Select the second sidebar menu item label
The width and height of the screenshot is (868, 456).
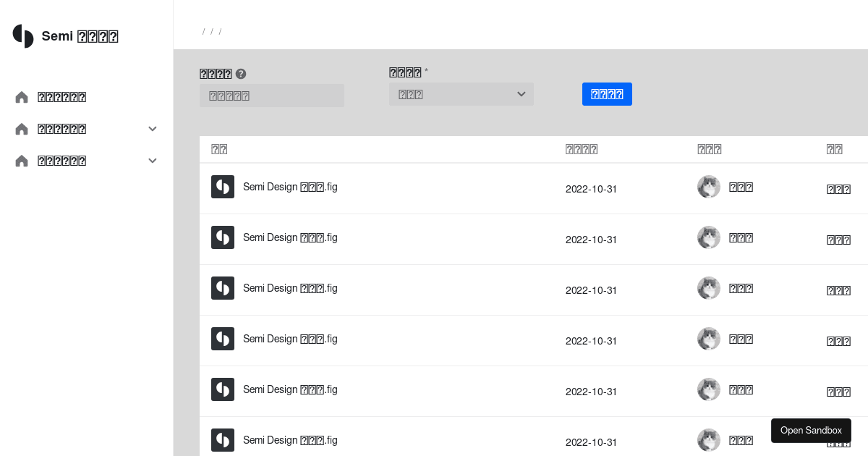[x=62, y=129]
